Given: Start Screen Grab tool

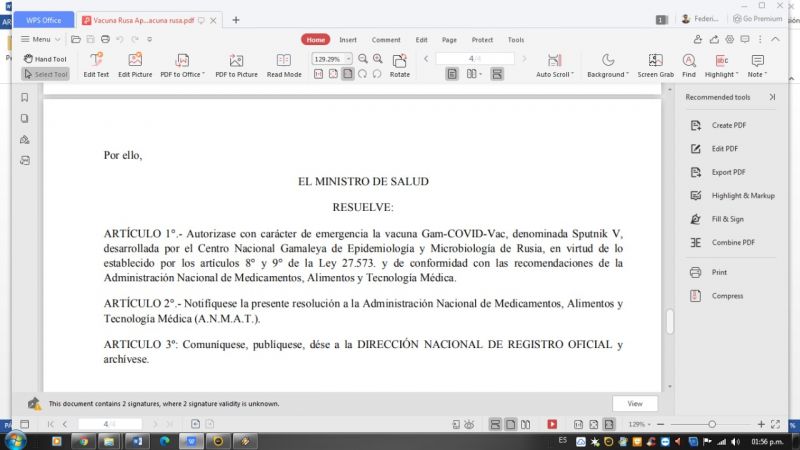Looking at the screenshot, I should (656, 65).
